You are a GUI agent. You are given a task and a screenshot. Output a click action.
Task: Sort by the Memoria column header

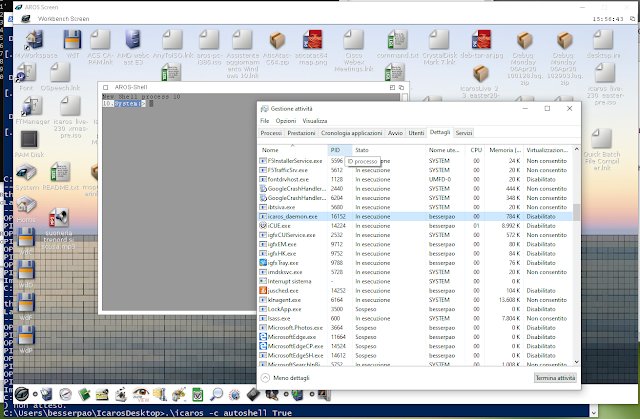(504, 150)
